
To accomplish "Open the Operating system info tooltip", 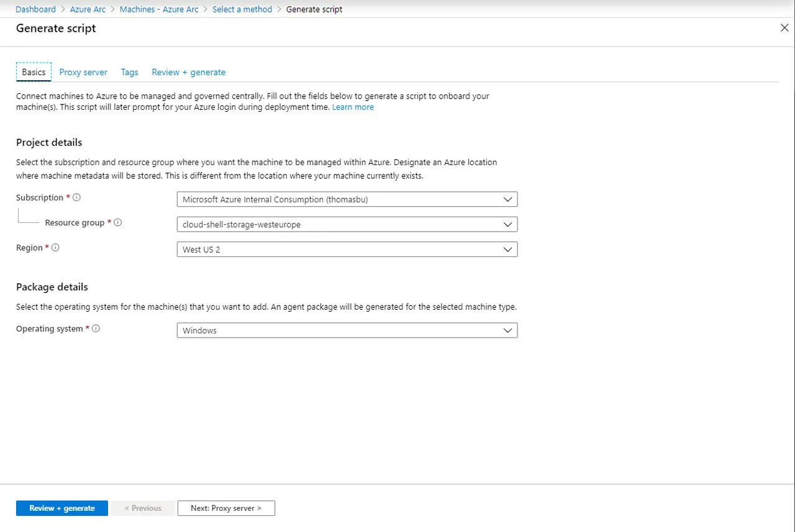I will [x=96, y=328].
